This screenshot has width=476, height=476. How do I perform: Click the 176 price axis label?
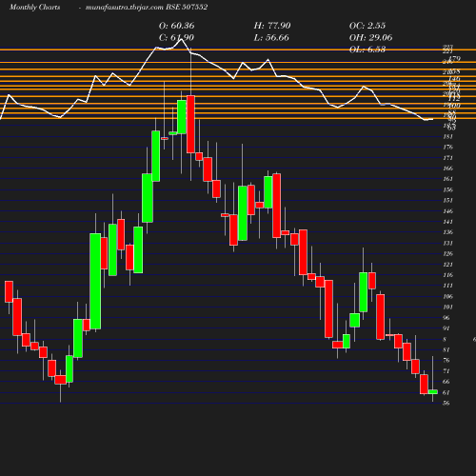click(447, 148)
